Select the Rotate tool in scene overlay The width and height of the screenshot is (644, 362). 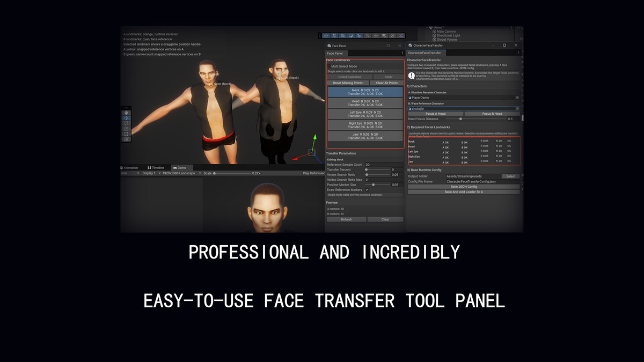pyautogui.click(x=127, y=123)
